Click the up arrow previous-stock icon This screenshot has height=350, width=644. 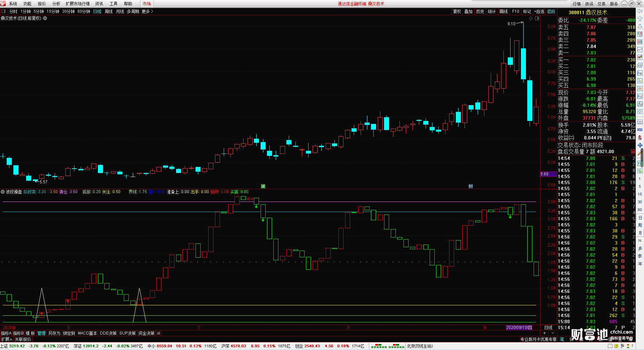tap(640, 19)
